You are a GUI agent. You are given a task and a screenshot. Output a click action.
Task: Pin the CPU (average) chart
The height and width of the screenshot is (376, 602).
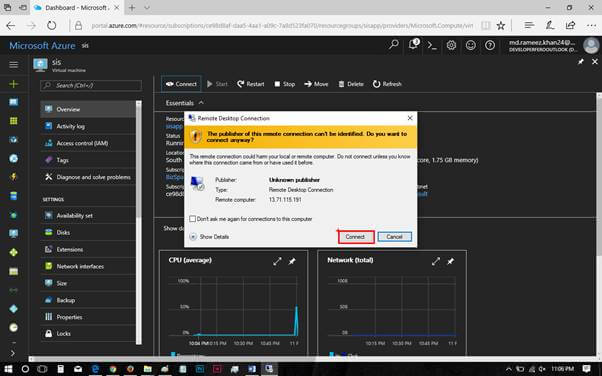[292, 262]
